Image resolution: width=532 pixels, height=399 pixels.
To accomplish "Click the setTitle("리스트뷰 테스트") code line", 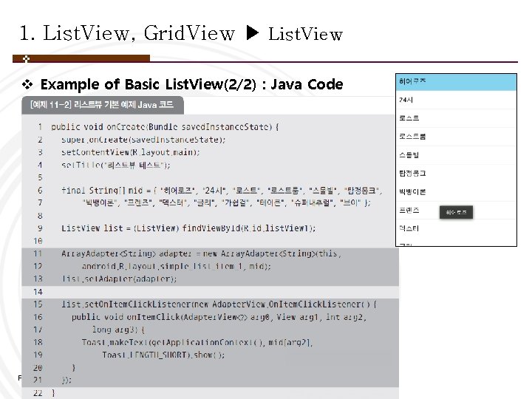I will coord(116,166).
